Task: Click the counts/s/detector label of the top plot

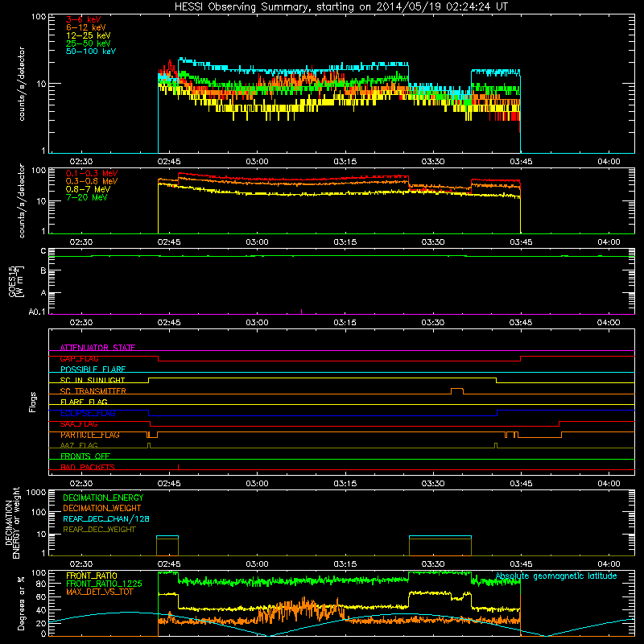Action: 22,84
